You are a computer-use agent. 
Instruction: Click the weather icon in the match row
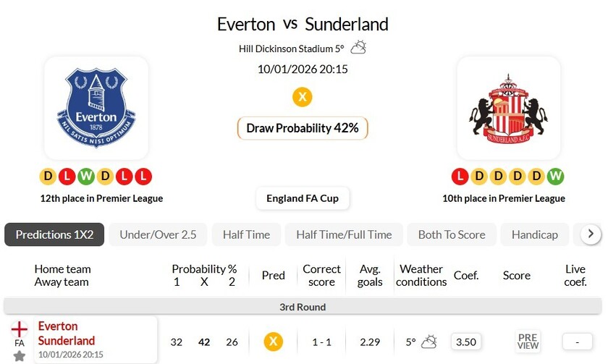(429, 342)
